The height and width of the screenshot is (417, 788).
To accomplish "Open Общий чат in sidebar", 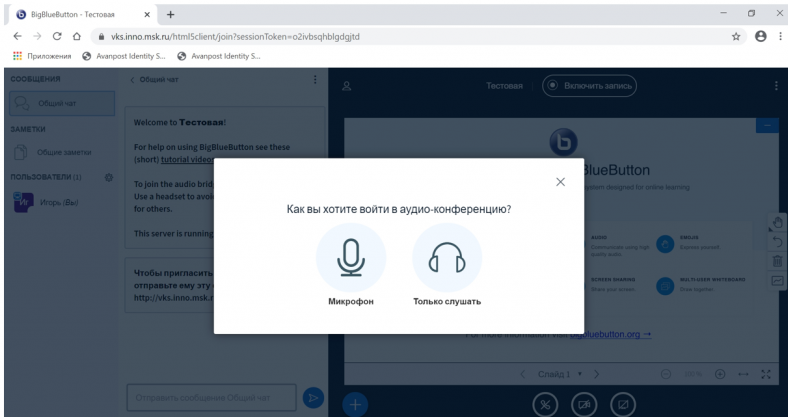I will click(x=60, y=101).
